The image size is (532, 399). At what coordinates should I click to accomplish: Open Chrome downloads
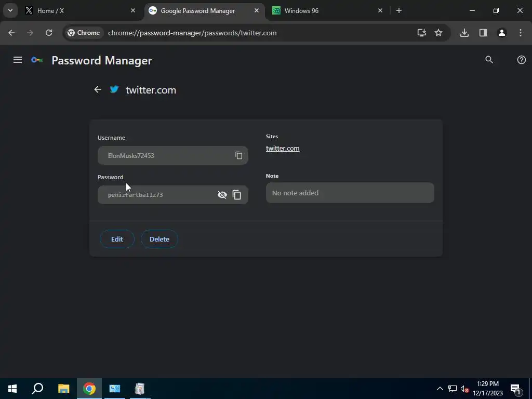point(464,33)
